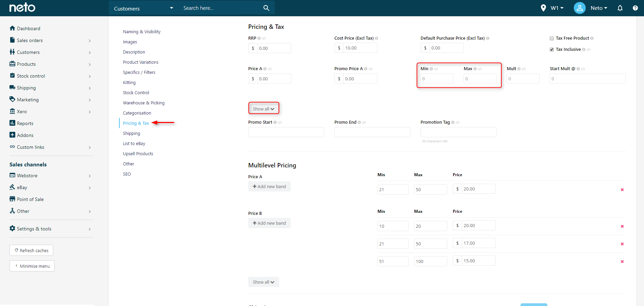The height and width of the screenshot is (306, 644).
Task: Click the search magnifier icon
Action: 266,8
